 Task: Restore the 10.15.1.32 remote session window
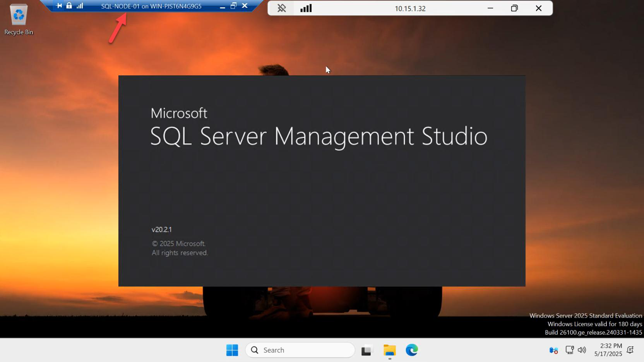pyautogui.click(x=514, y=8)
